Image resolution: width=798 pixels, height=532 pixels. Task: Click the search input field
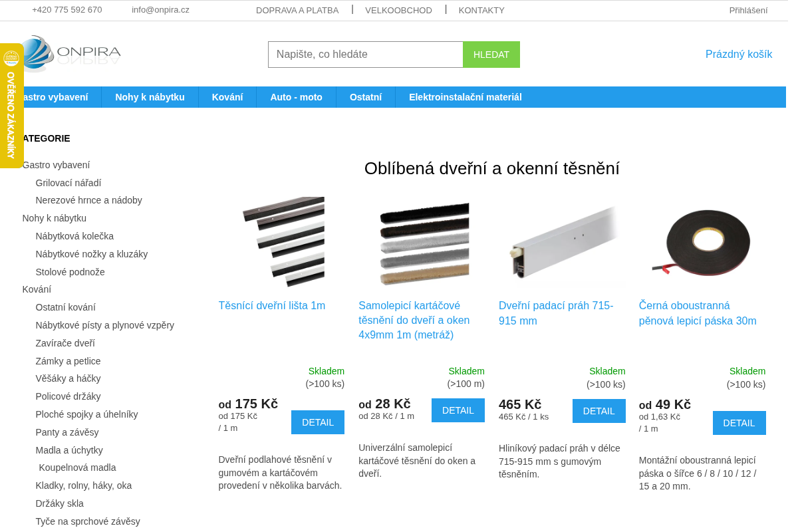coord(366,55)
